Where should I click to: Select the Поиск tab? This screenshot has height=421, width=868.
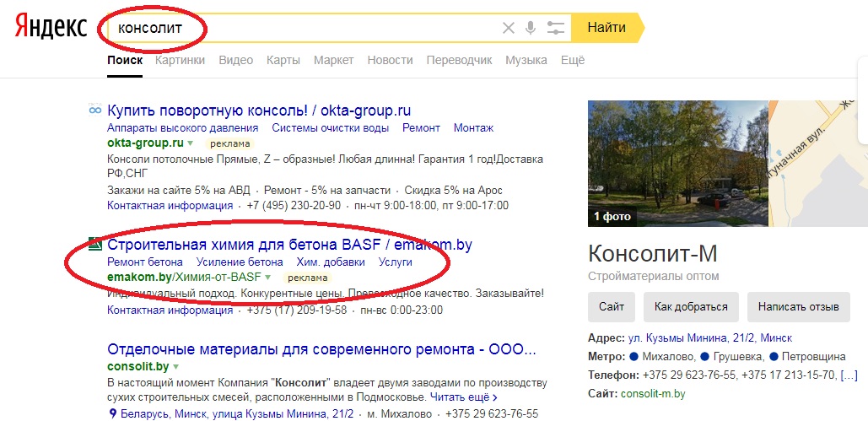tap(125, 60)
